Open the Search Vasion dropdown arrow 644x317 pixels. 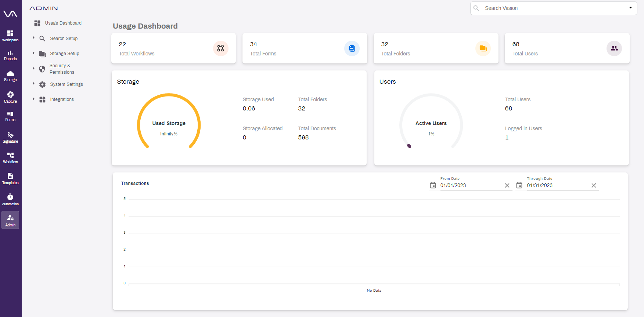pos(630,8)
